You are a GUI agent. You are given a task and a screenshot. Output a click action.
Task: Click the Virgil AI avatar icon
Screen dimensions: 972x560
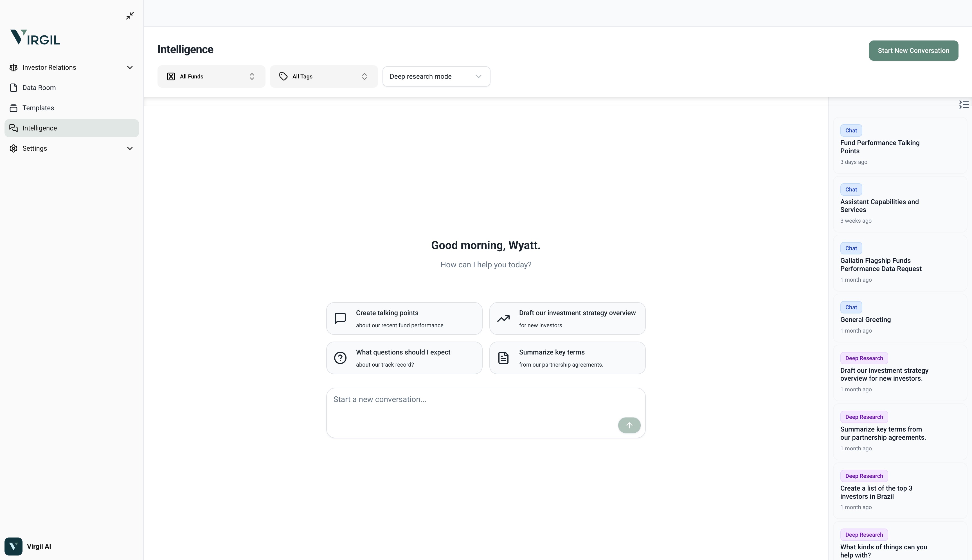pos(13,546)
